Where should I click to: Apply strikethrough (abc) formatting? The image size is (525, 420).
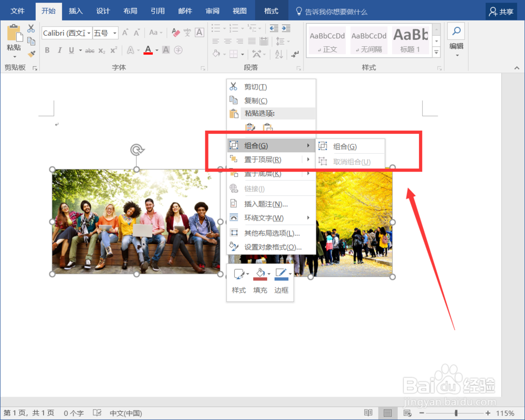(90, 50)
